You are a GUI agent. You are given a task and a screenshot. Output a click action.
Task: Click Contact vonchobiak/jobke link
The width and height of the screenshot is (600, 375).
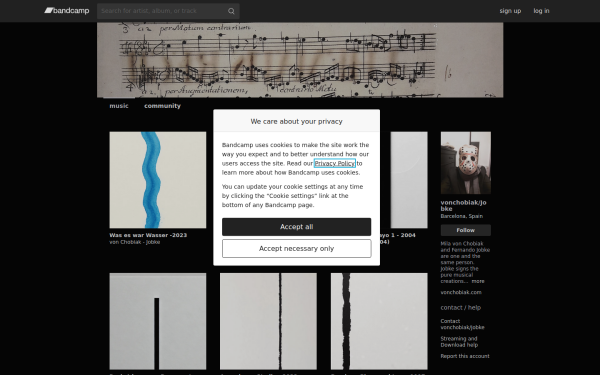pyautogui.click(x=462, y=324)
